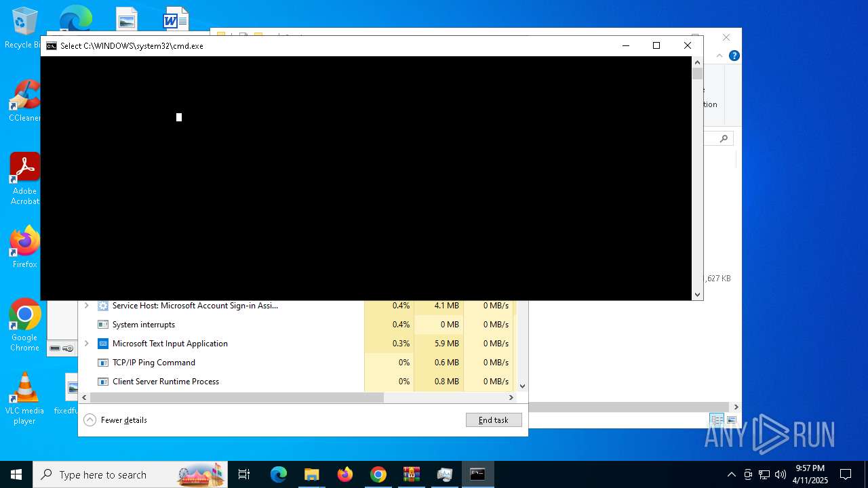The width and height of the screenshot is (868, 488).
Task: Click the Windows Start button
Action: pos(16,474)
